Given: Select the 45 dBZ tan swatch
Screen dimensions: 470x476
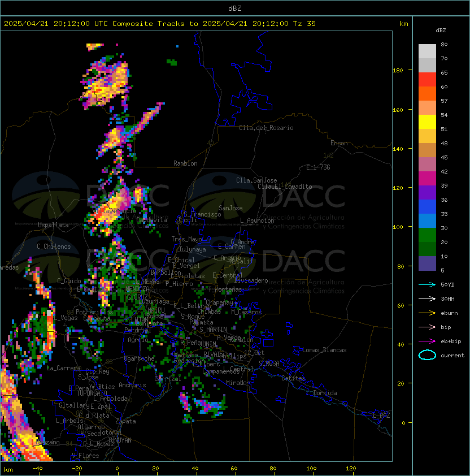Looking at the screenshot, I should [x=427, y=150].
